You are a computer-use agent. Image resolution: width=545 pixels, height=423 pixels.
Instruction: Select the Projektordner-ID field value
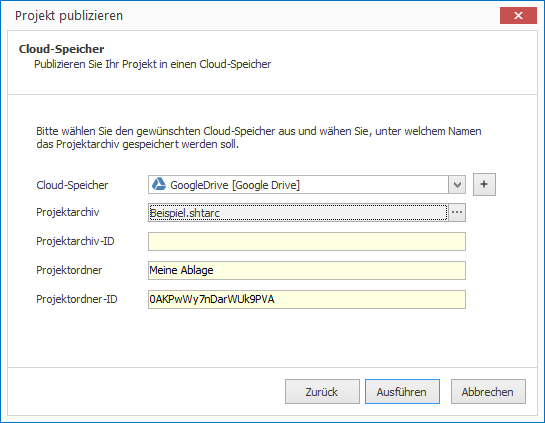click(307, 299)
